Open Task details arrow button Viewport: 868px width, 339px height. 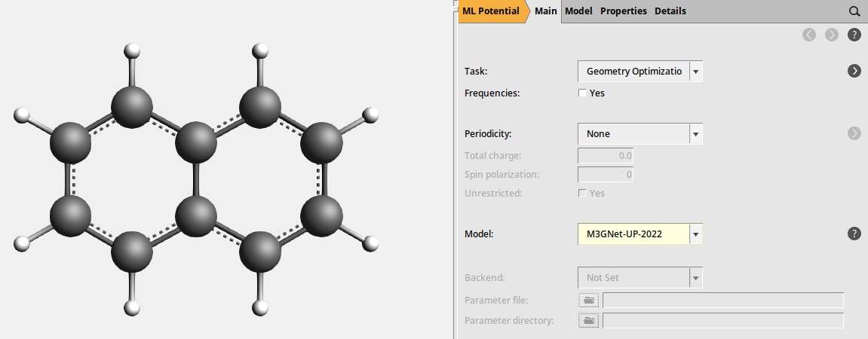coord(854,71)
